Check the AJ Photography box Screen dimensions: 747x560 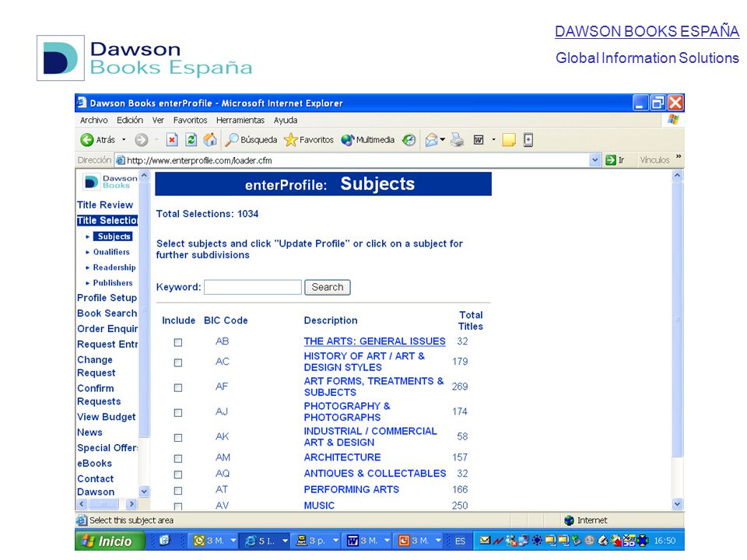[178, 413]
